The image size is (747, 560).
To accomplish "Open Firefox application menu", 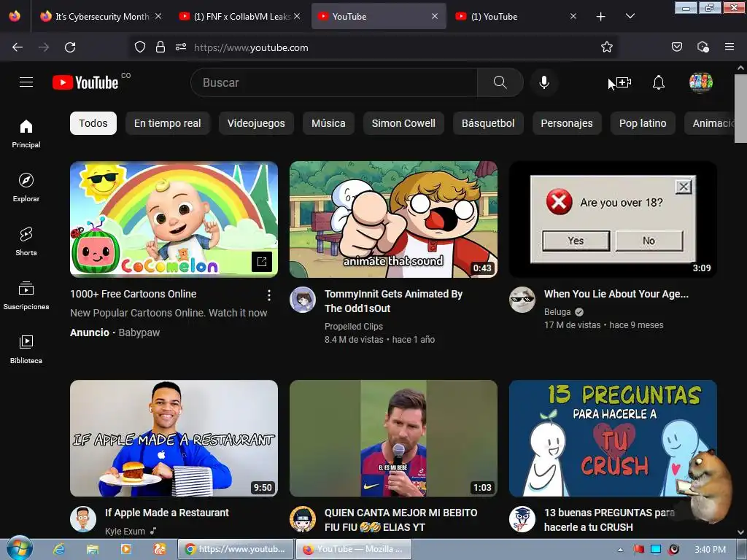I will pyautogui.click(x=729, y=47).
